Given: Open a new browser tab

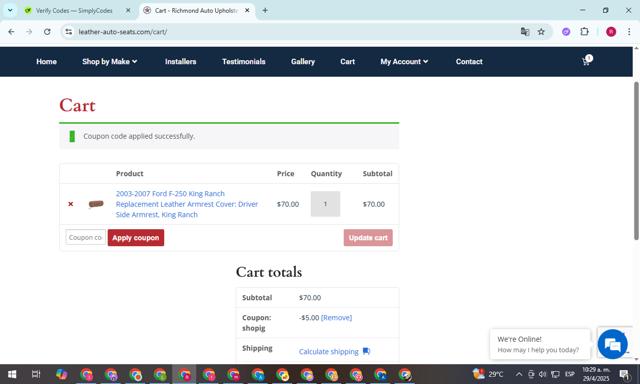Looking at the screenshot, I should click(x=265, y=11).
